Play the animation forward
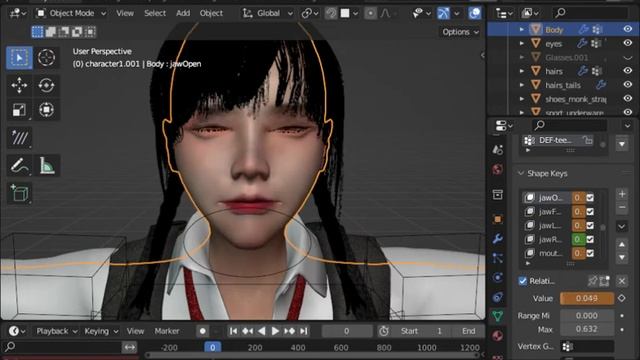The height and width of the screenshot is (360, 640). tap(276, 331)
